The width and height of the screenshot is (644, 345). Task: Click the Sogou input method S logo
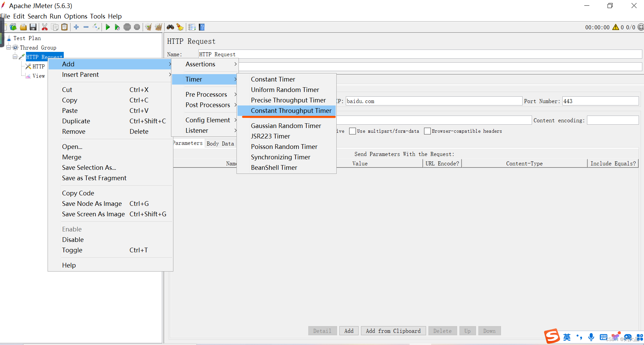[552, 336]
